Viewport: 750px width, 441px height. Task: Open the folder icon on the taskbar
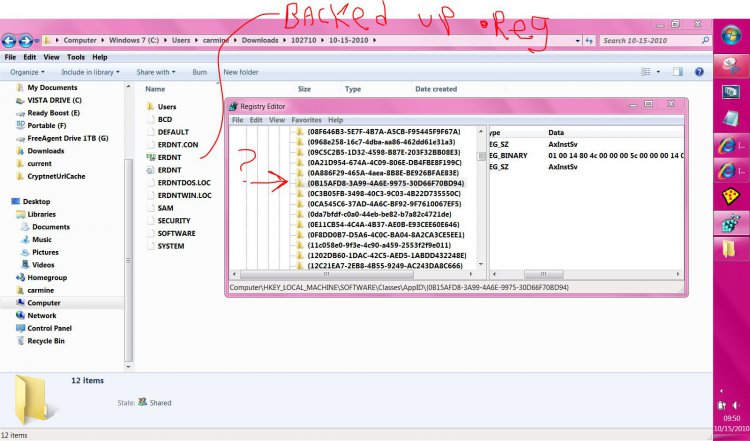[x=730, y=250]
